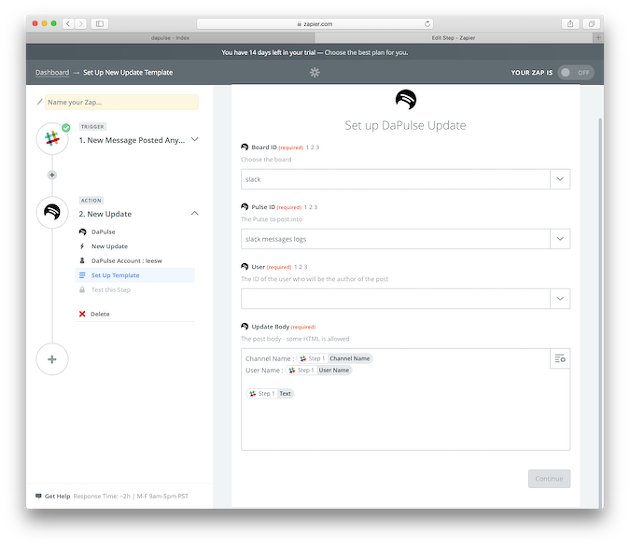The height and width of the screenshot is (546, 630).
Task: Click the lock icon beside Test this Step
Action: tap(82, 290)
